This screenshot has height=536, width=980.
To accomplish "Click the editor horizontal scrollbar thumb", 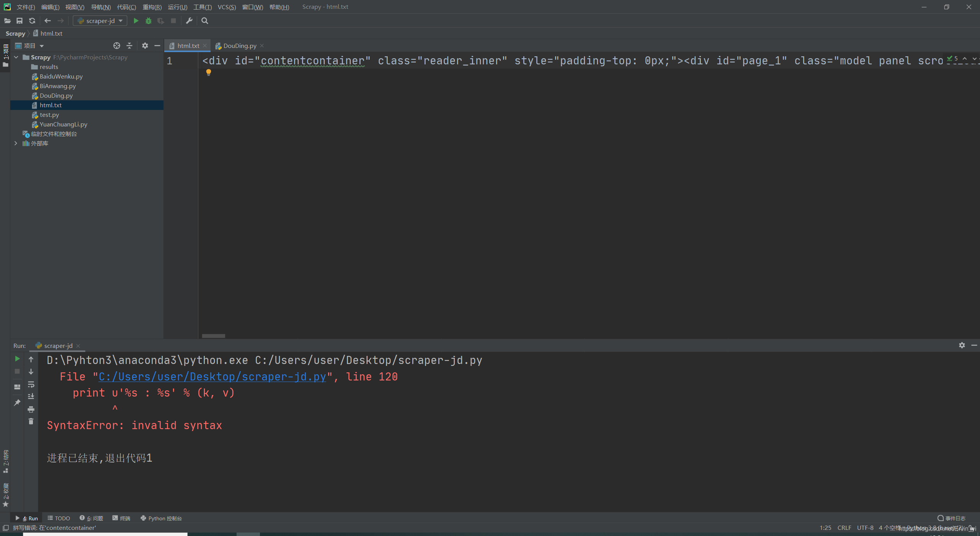I will [x=214, y=336].
